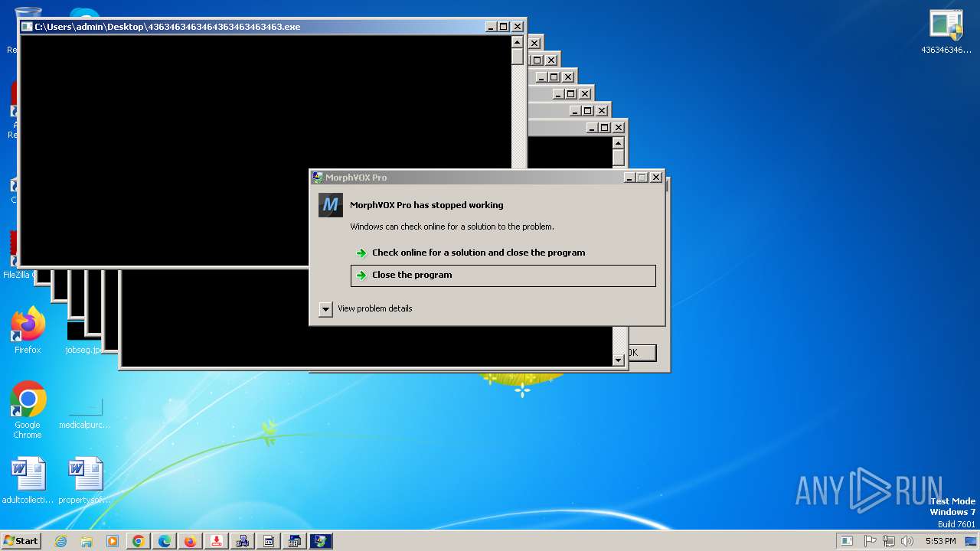The image size is (980, 551).
Task: Close the MorphVOX Pro error dialog
Action: tap(656, 178)
